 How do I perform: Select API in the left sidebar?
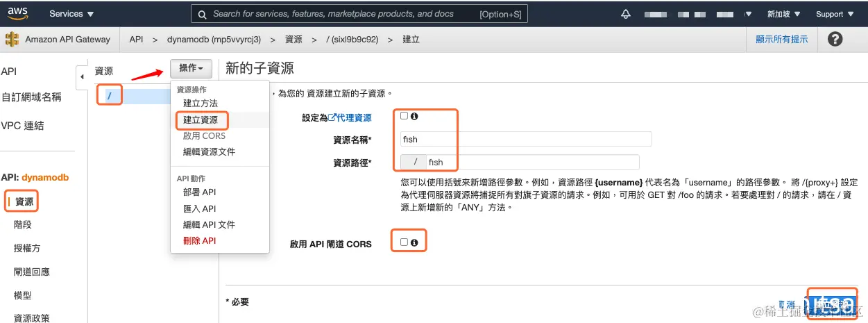coord(9,72)
